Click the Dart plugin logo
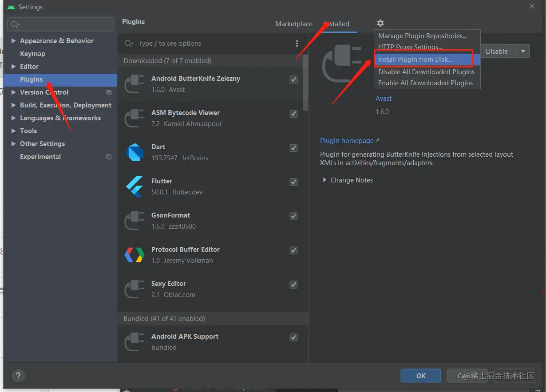This screenshot has height=392, width=546. [135, 152]
